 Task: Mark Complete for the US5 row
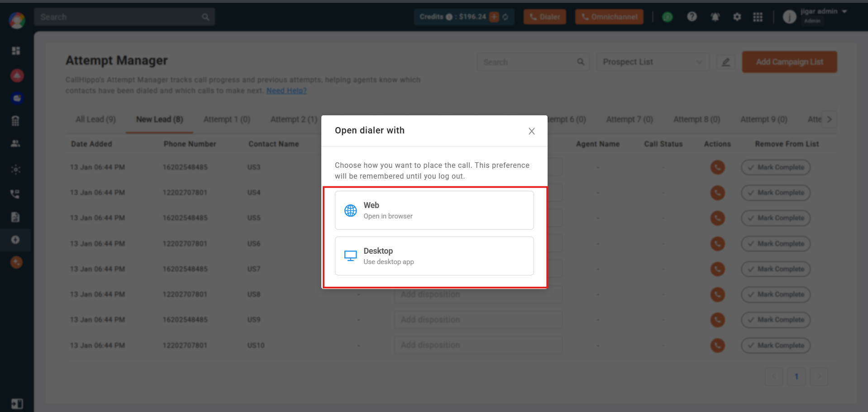[776, 218]
